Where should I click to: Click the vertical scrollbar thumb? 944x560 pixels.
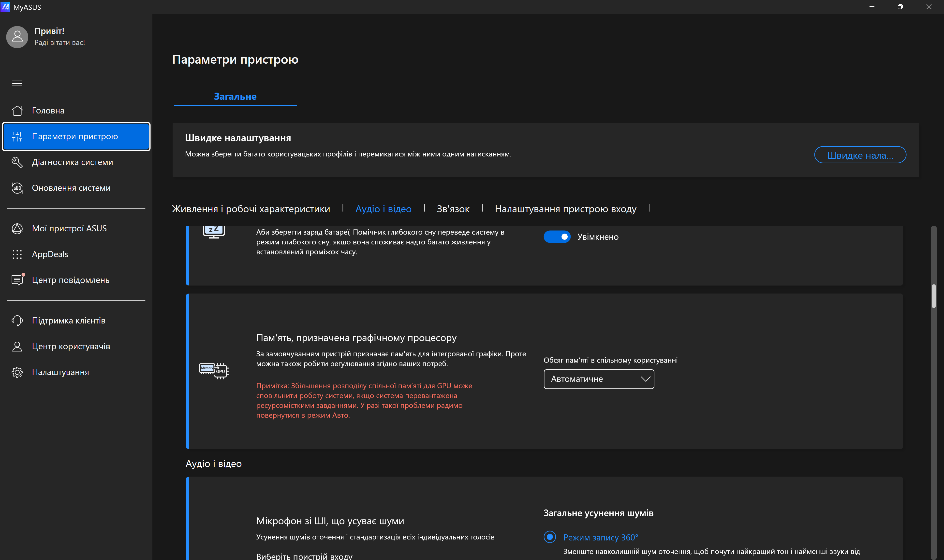click(933, 296)
